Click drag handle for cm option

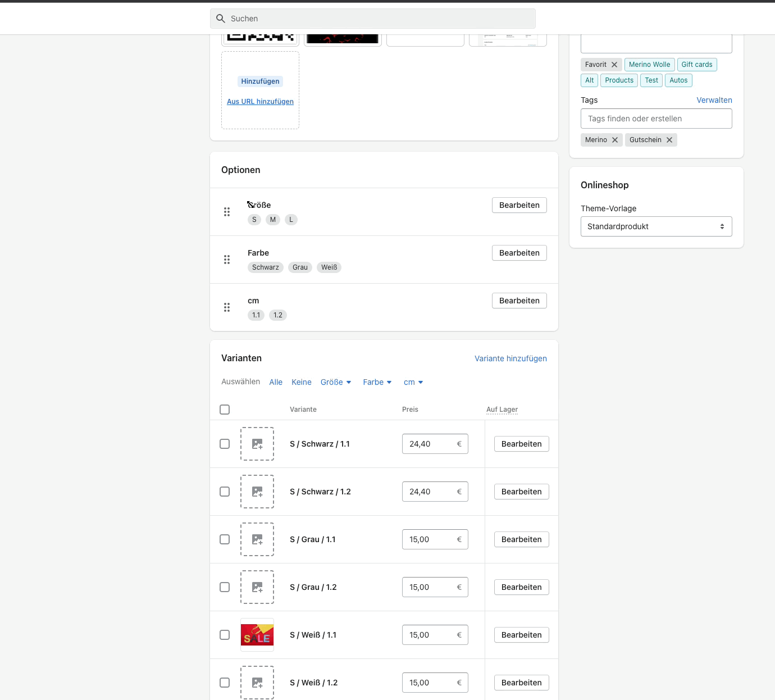pyautogui.click(x=227, y=307)
